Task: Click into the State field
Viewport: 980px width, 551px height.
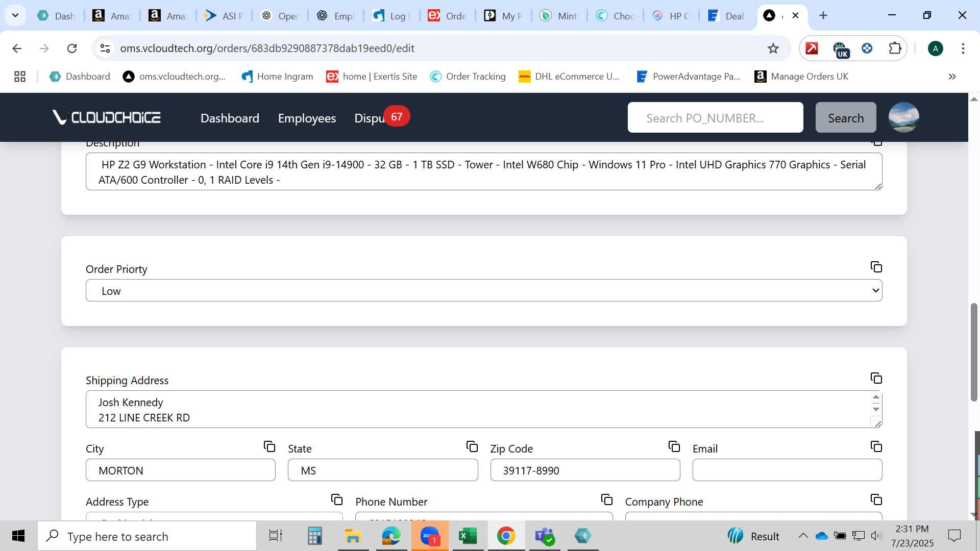Action: [383, 470]
